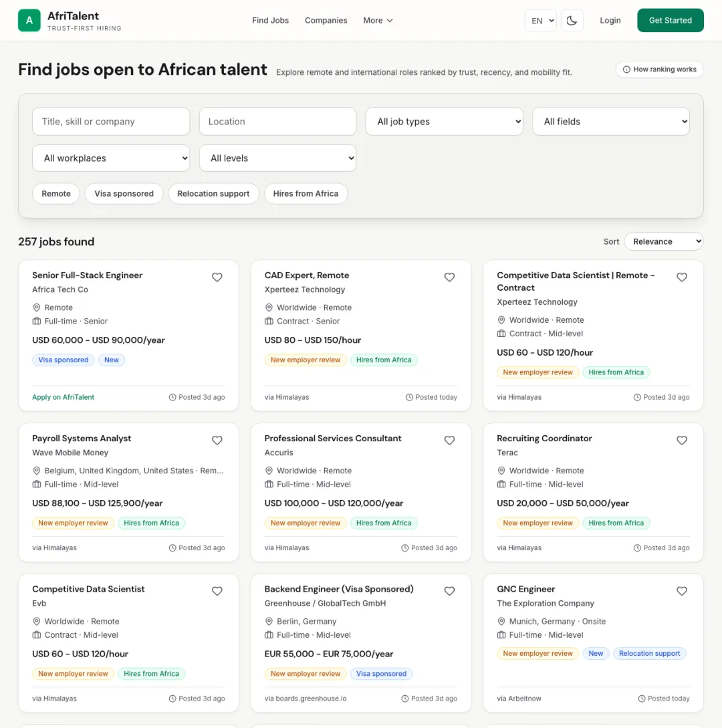Save Senior Full-Stack Engineer job with heart
Screen dimensions: 722x728
pyautogui.click(x=217, y=277)
